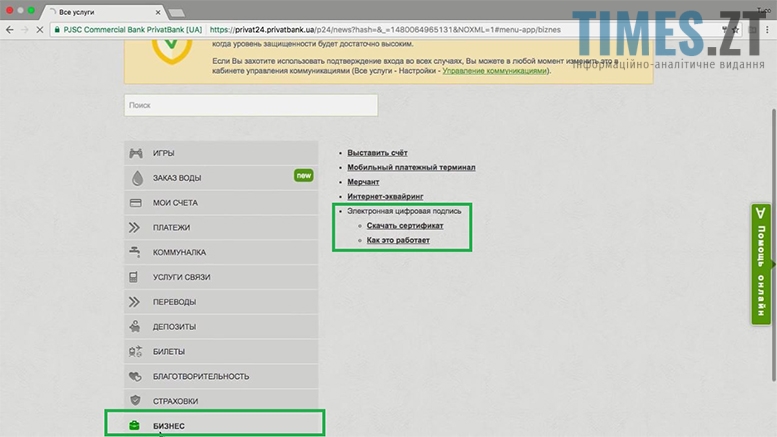The image size is (777, 437).
Task: Click the phone icon for УСЛУГИ СВЯЗИ
Action: [x=135, y=277]
